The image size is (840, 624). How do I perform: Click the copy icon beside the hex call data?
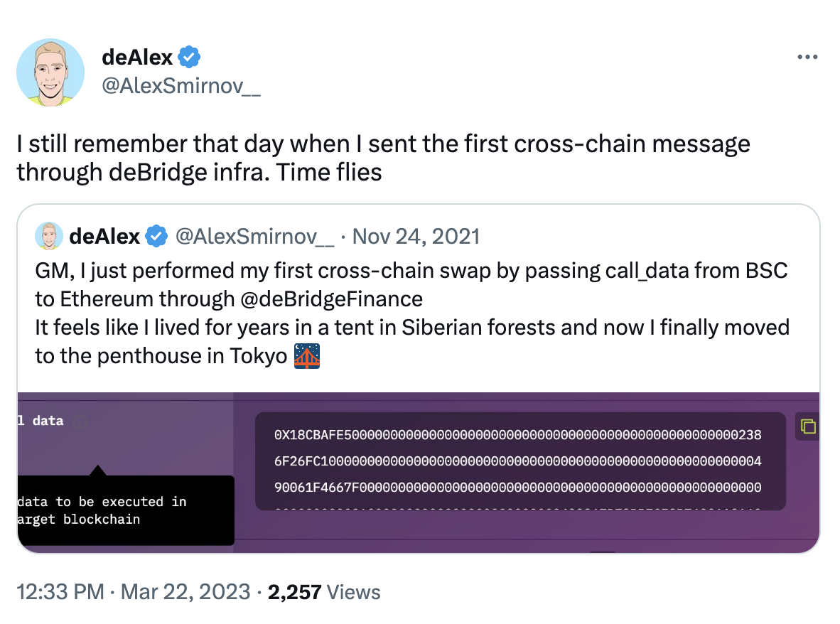coord(808,426)
